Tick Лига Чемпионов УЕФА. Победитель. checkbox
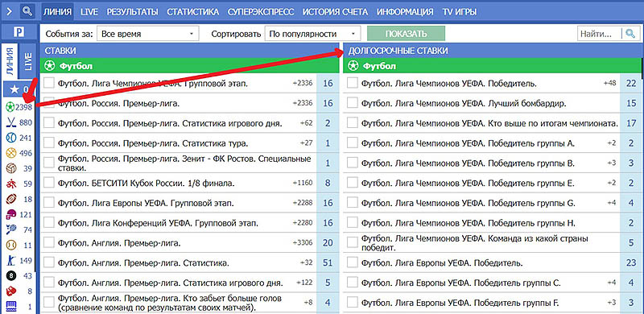 tap(352, 84)
